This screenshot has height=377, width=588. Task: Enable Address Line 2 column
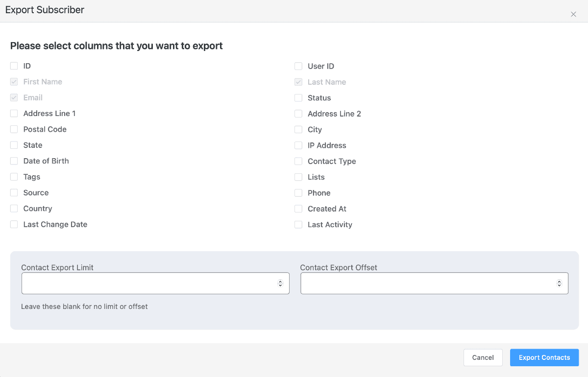pyautogui.click(x=298, y=114)
